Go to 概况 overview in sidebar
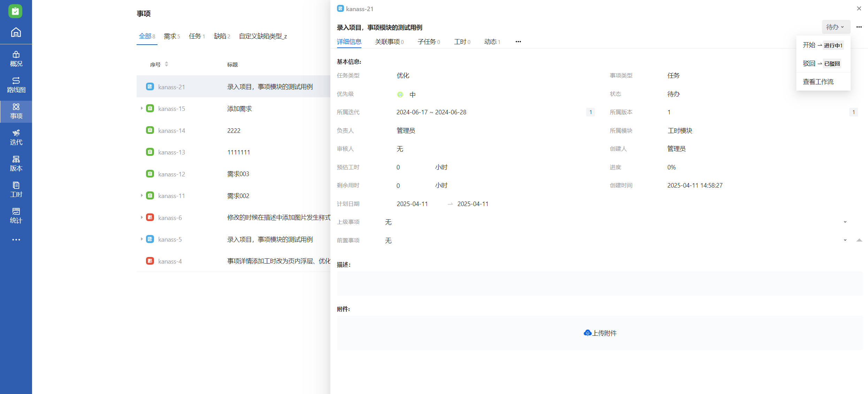Viewport: 868px width, 394px height. [x=16, y=59]
